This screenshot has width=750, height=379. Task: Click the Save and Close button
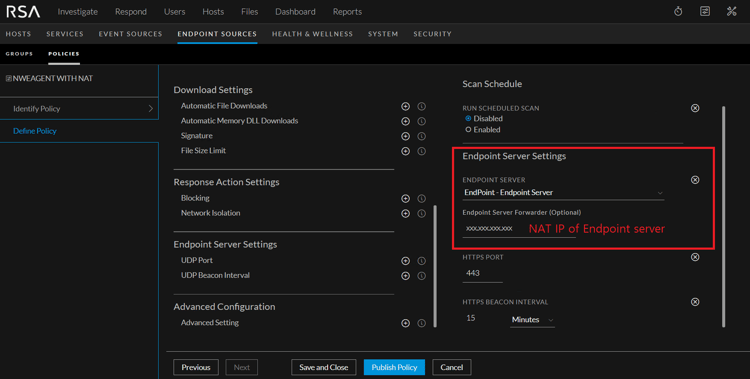(324, 367)
